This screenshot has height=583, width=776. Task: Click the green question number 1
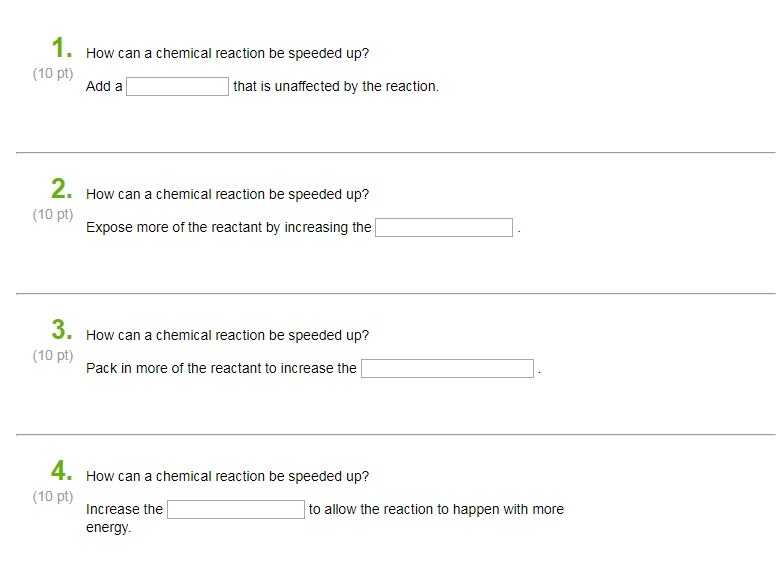[62, 48]
